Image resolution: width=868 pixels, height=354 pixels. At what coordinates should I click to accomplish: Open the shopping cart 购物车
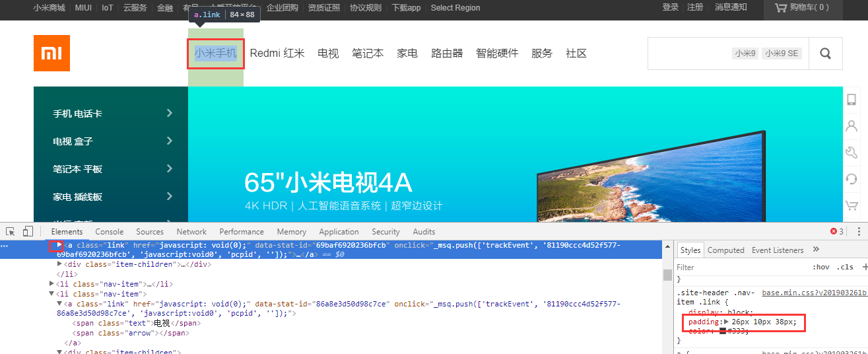click(x=801, y=7)
